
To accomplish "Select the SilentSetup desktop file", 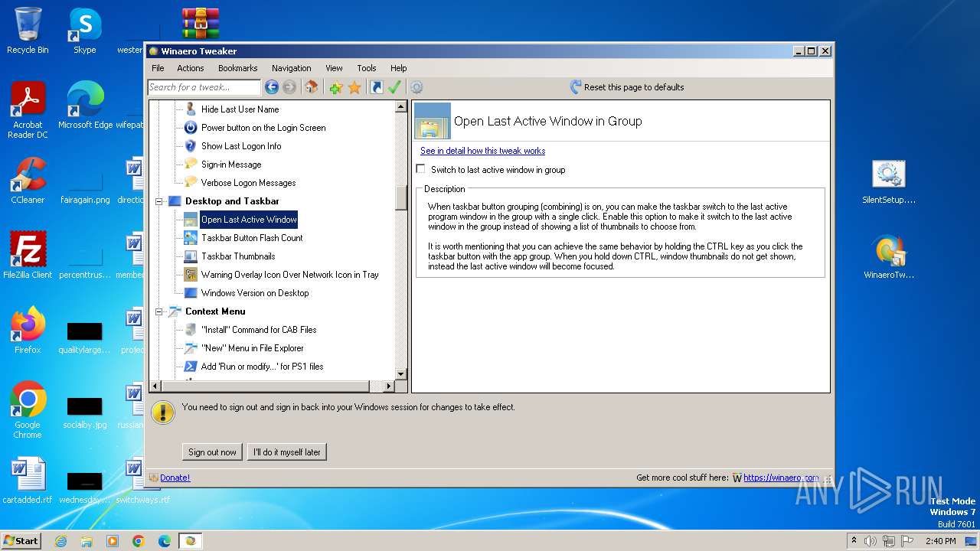I will 889,181.
